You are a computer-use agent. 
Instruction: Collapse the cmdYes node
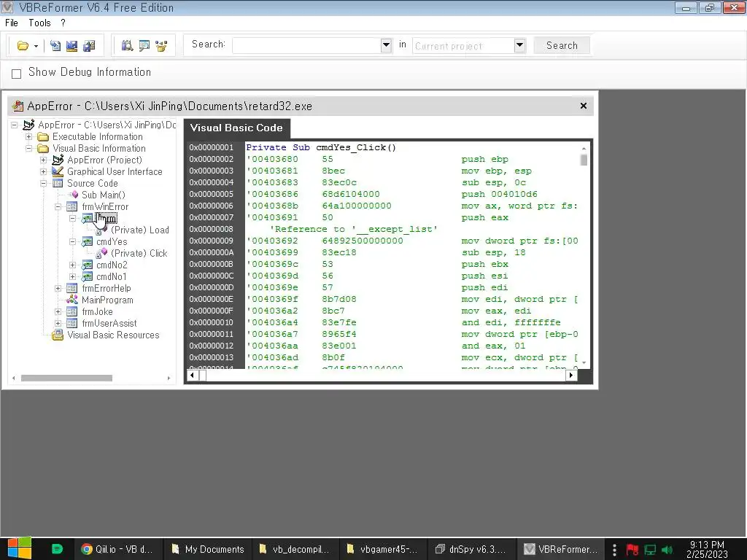(x=72, y=242)
